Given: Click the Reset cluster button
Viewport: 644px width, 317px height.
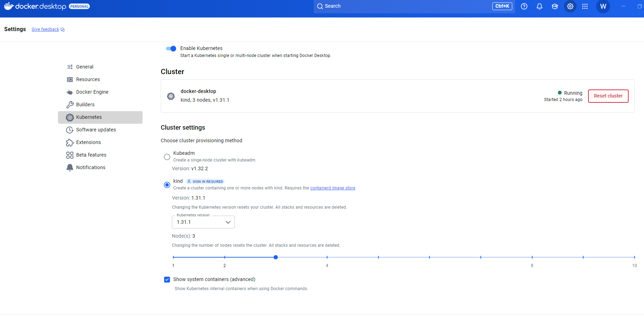Looking at the screenshot, I should (608, 96).
